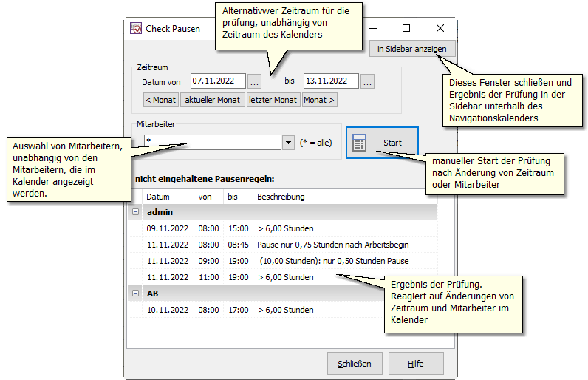Choose letzter Monat button
The height and width of the screenshot is (380, 588).
pos(273,100)
